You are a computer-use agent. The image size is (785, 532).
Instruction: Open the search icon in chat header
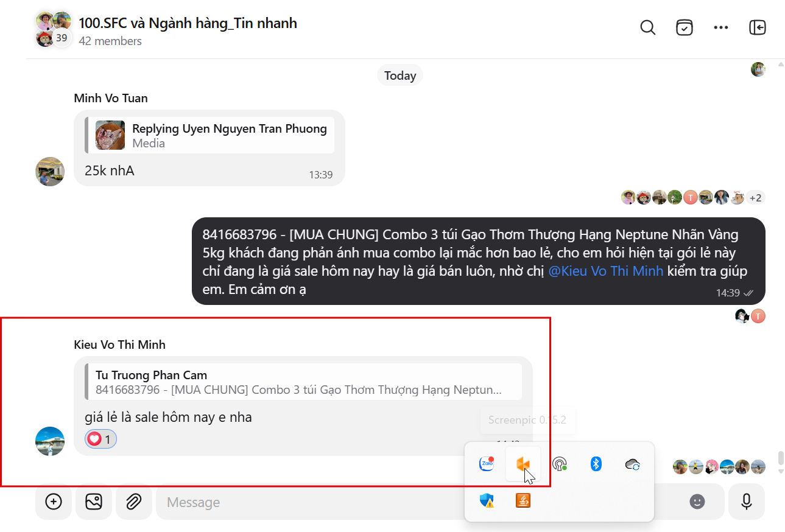pos(648,27)
